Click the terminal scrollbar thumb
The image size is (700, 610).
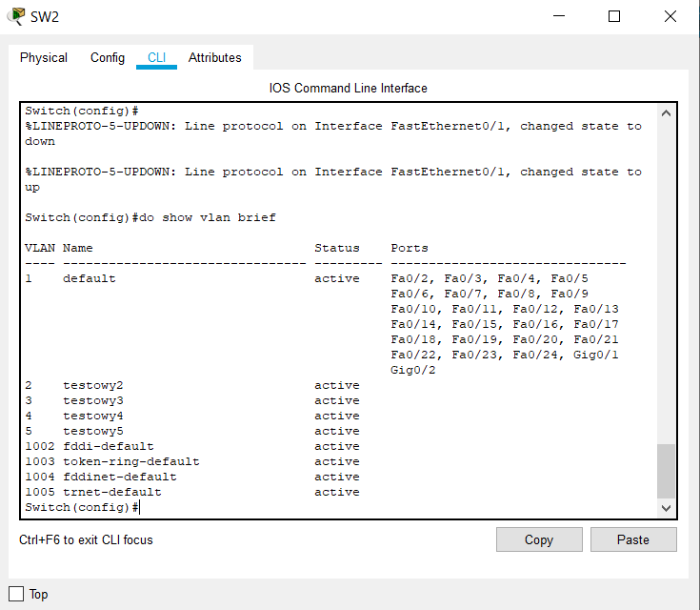[x=666, y=470]
